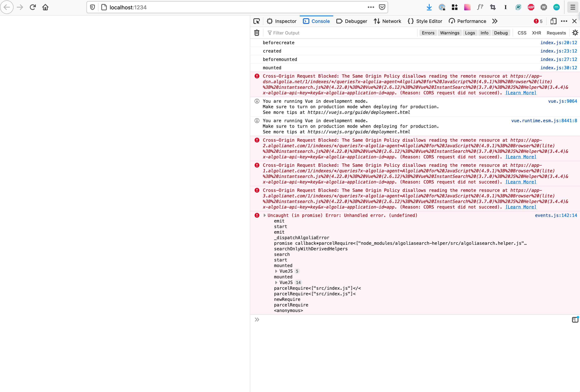
Task: Open tracking protection shield in address bar
Action: 93,7
